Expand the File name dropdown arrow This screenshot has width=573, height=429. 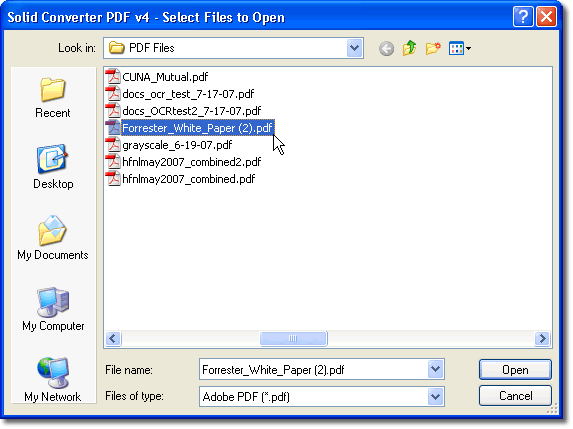click(x=435, y=369)
